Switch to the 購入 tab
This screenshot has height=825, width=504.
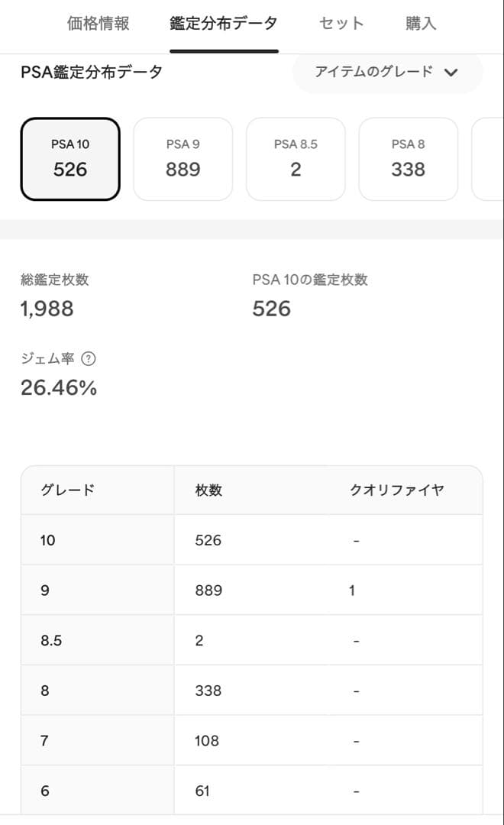click(421, 24)
